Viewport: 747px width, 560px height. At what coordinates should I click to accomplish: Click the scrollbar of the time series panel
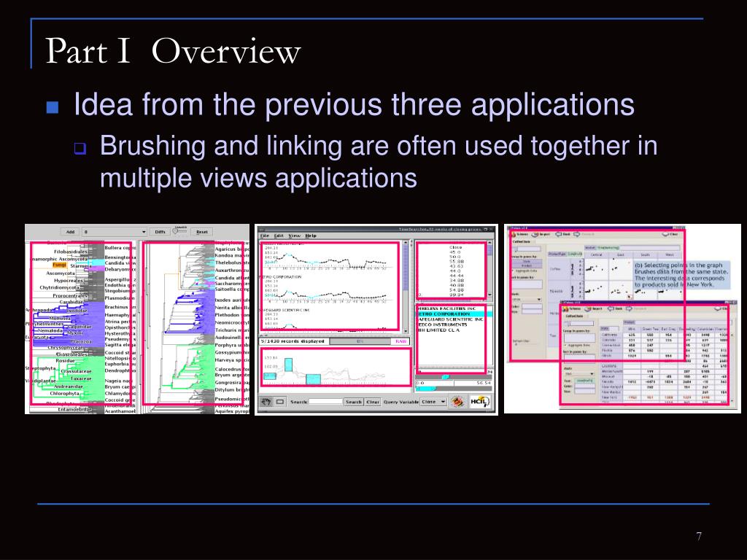point(406,287)
